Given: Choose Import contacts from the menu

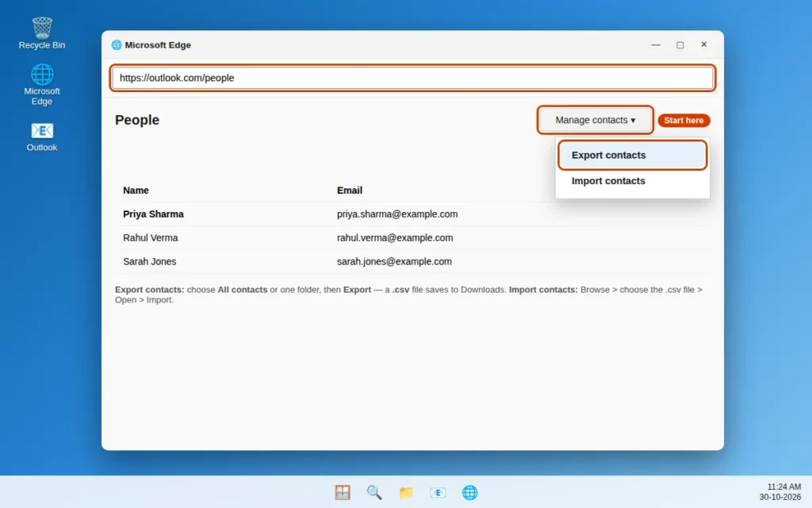Looking at the screenshot, I should coord(632,181).
